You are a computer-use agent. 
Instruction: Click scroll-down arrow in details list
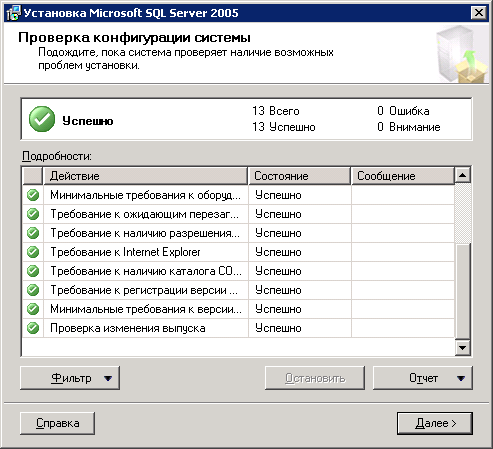463,348
